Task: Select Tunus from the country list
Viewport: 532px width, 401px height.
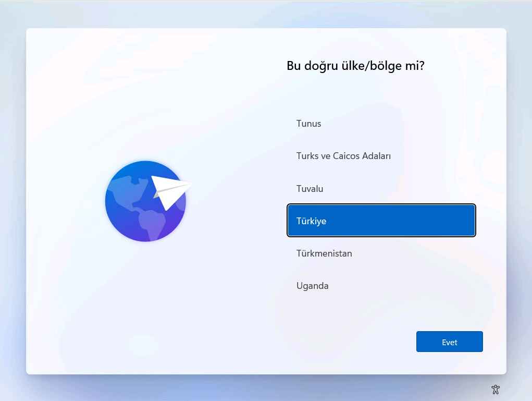Action: pos(308,124)
